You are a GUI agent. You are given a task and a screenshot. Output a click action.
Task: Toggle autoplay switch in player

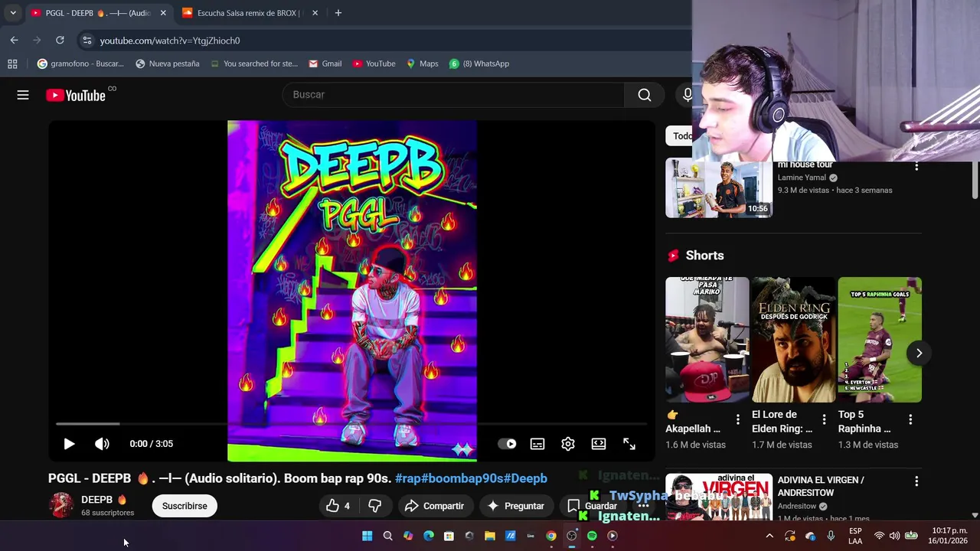click(507, 444)
